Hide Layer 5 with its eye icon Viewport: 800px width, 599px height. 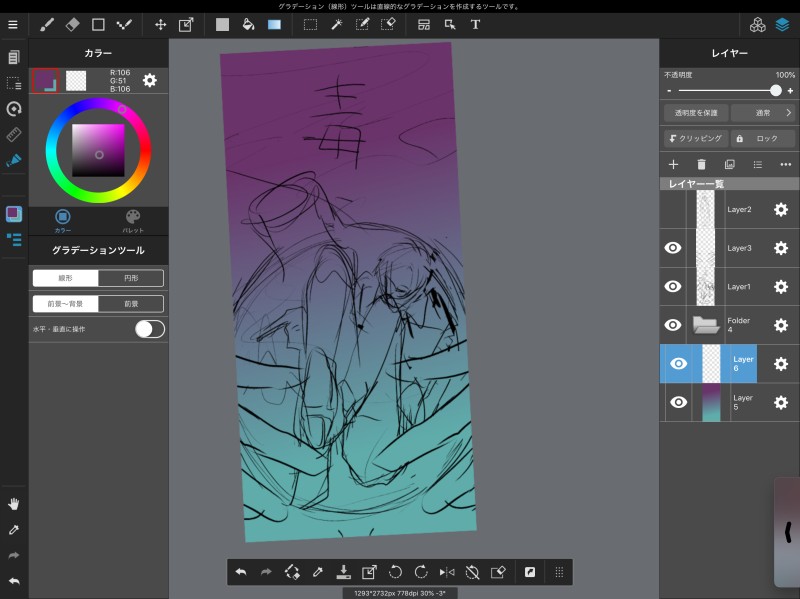679,402
